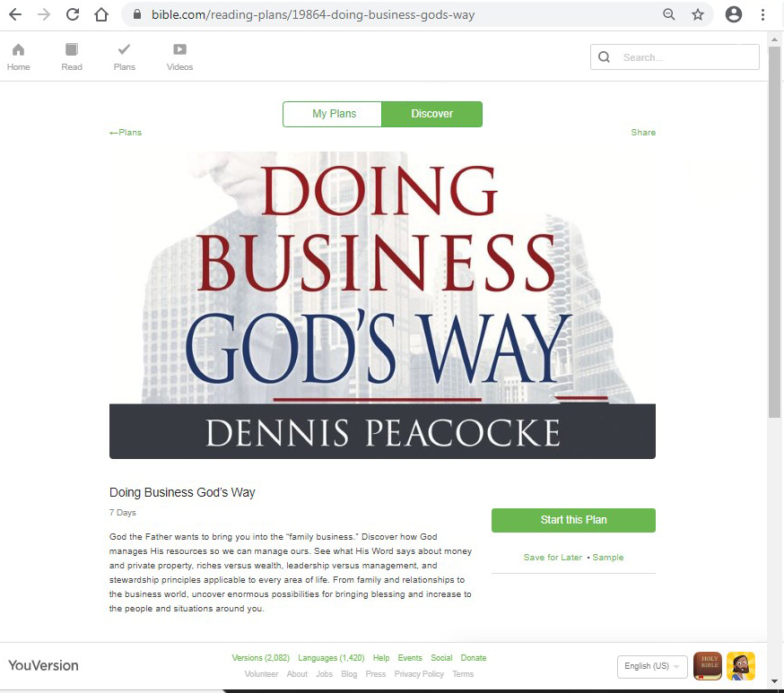The image size is (784, 693).
Task: Open the Blog footer link
Action: 349,674
